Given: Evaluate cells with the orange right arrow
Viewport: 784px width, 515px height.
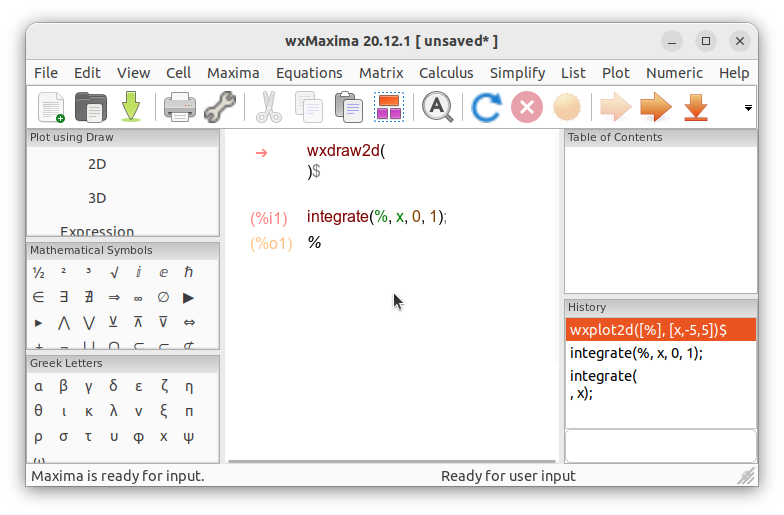Looking at the screenshot, I should pos(656,107).
